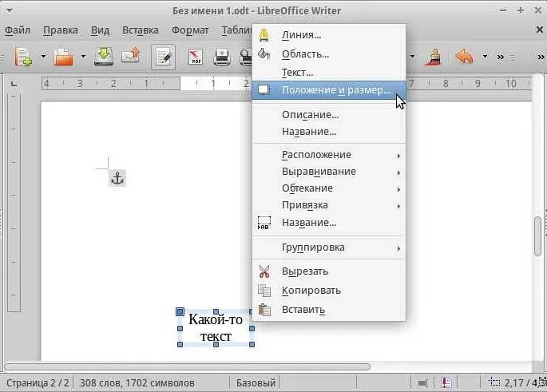Click the 308 слов, 1702 символов status field
The height and width of the screenshot is (392, 547).
137,383
